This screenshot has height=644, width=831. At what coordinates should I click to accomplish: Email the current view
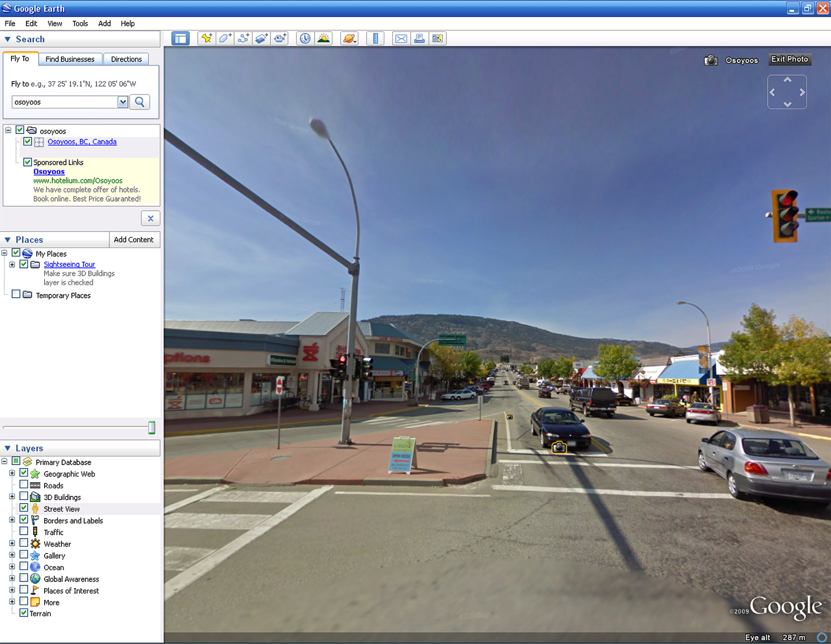click(x=401, y=38)
